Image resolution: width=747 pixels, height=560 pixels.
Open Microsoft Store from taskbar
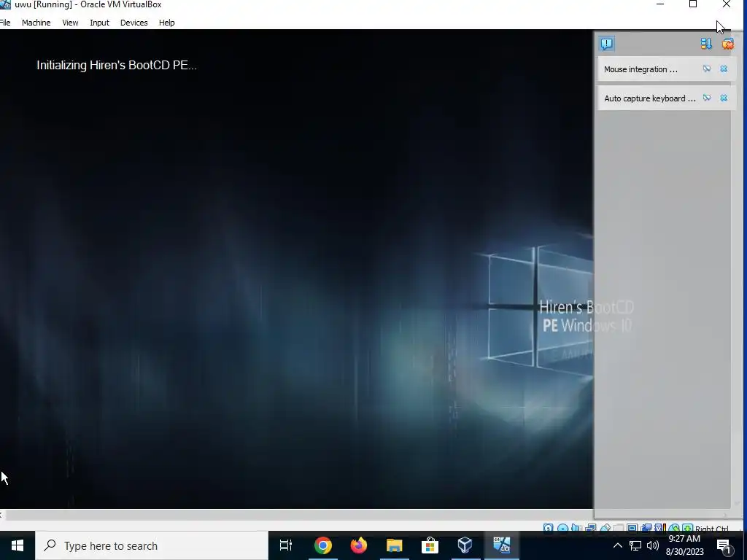click(x=430, y=545)
